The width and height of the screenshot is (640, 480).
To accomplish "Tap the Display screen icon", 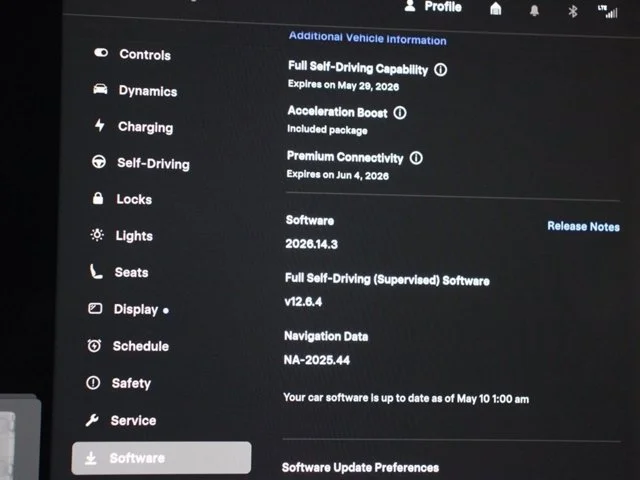I will pyautogui.click(x=95, y=308).
